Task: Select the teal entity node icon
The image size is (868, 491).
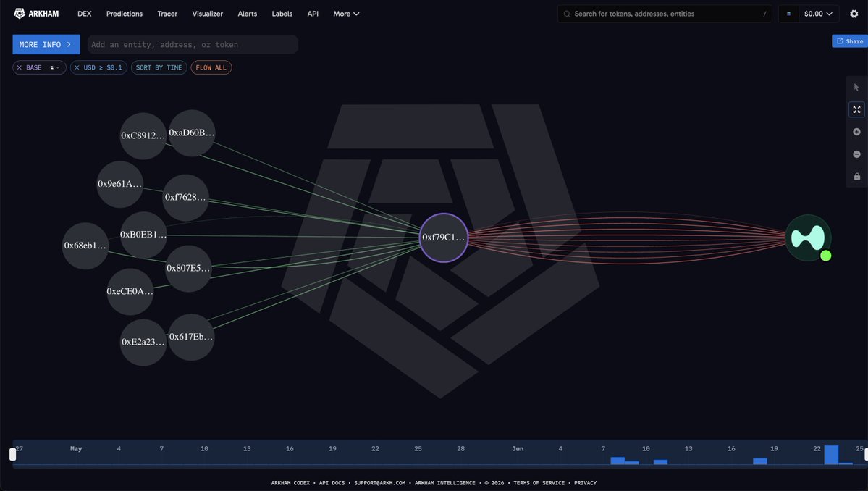Action: click(808, 238)
